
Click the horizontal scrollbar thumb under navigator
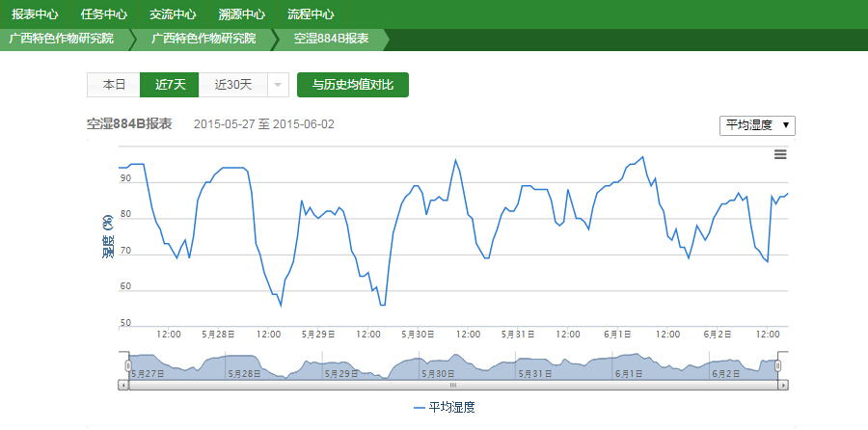453,385
